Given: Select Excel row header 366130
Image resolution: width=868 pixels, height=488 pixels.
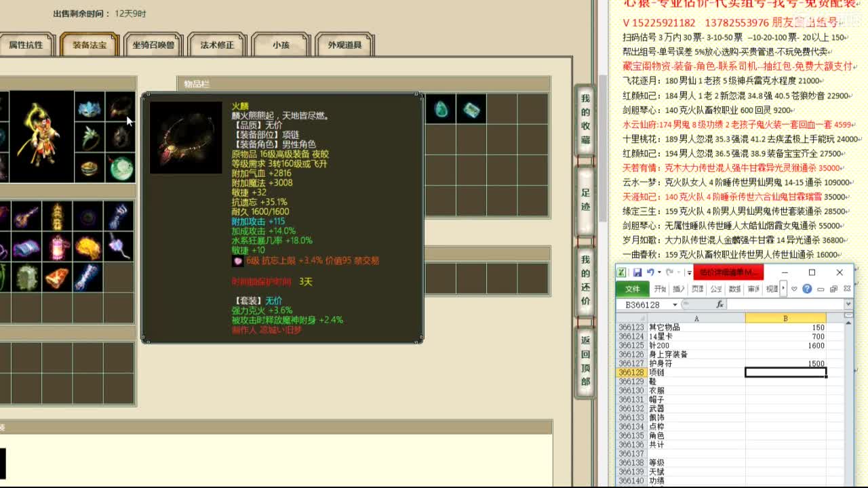Looking at the screenshot, I should click(x=631, y=391).
